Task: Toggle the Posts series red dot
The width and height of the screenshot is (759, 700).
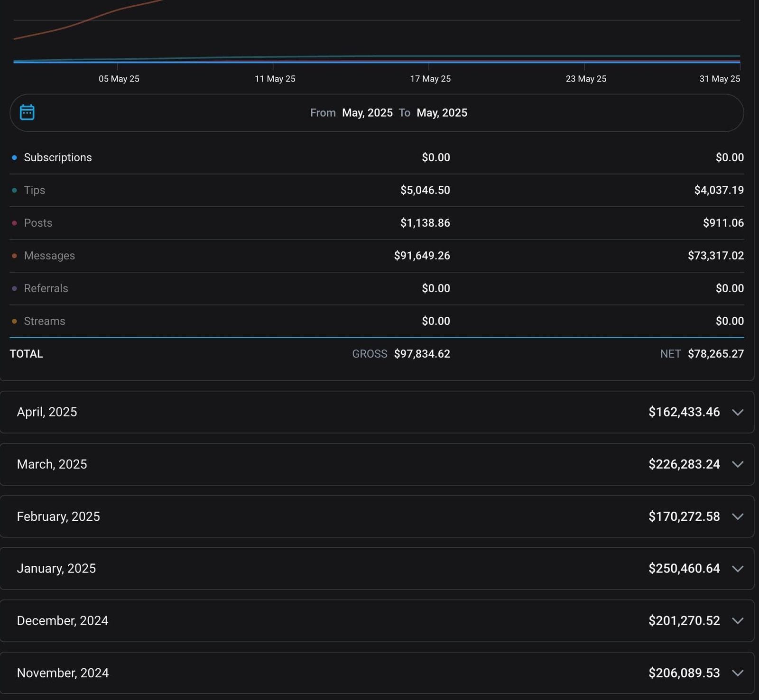Action: point(14,223)
